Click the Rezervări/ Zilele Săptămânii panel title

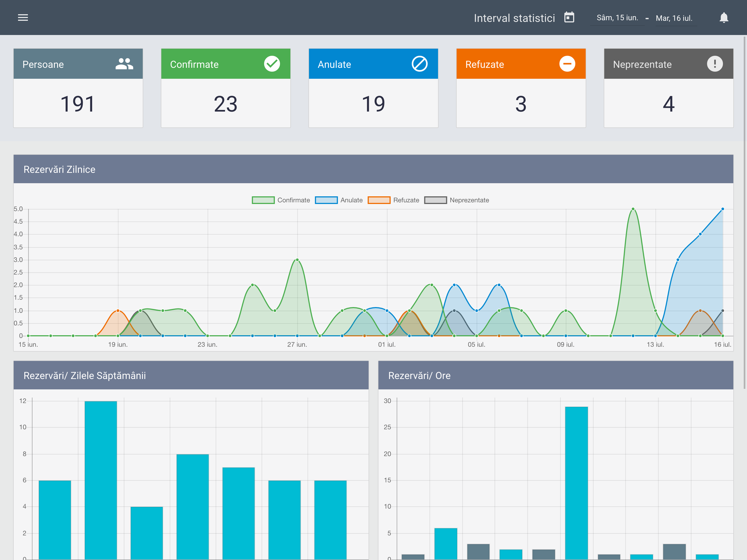[x=85, y=376]
